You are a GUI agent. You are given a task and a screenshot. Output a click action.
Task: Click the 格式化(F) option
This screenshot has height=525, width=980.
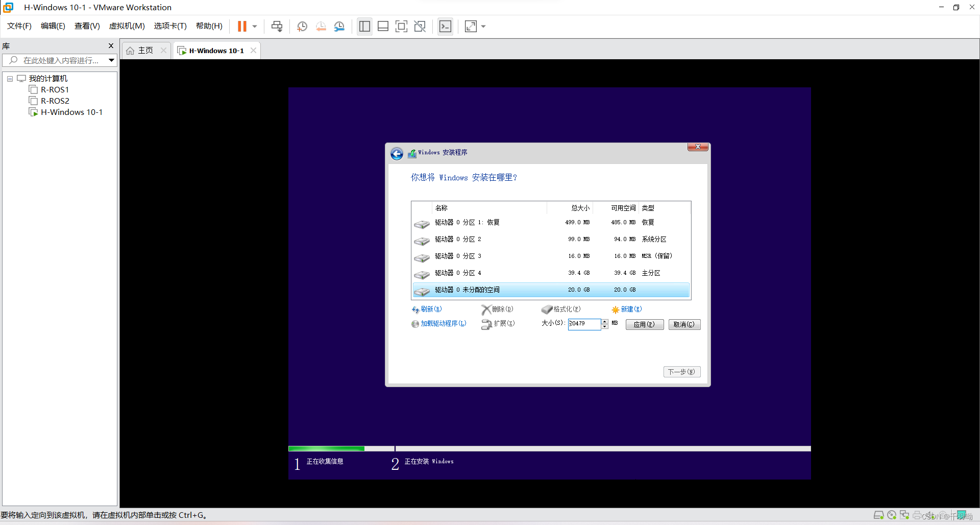pos(561,309)
